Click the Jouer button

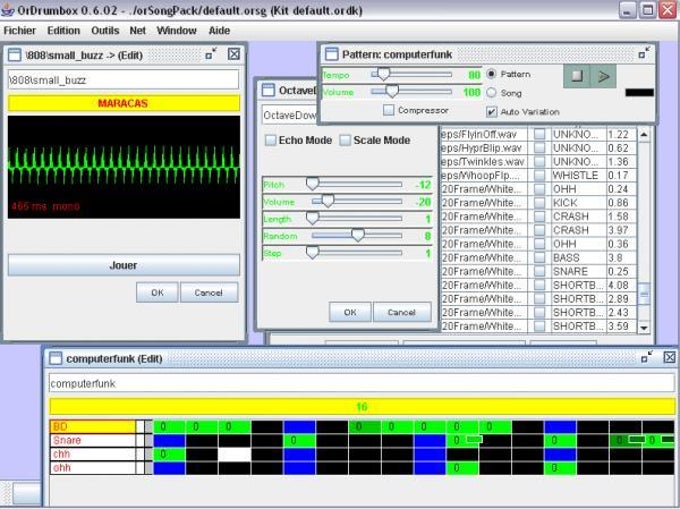click(123, 265)
